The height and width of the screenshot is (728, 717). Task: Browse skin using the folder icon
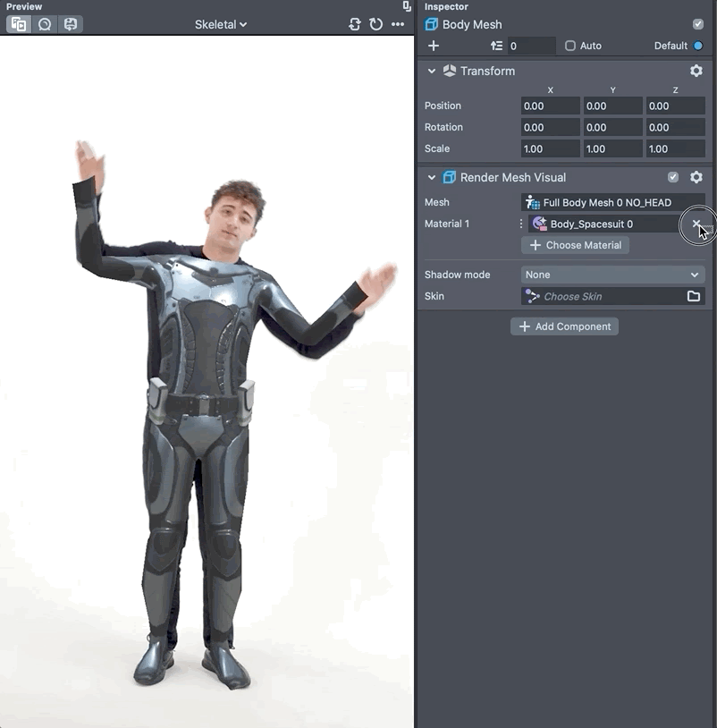coord(694,296)
